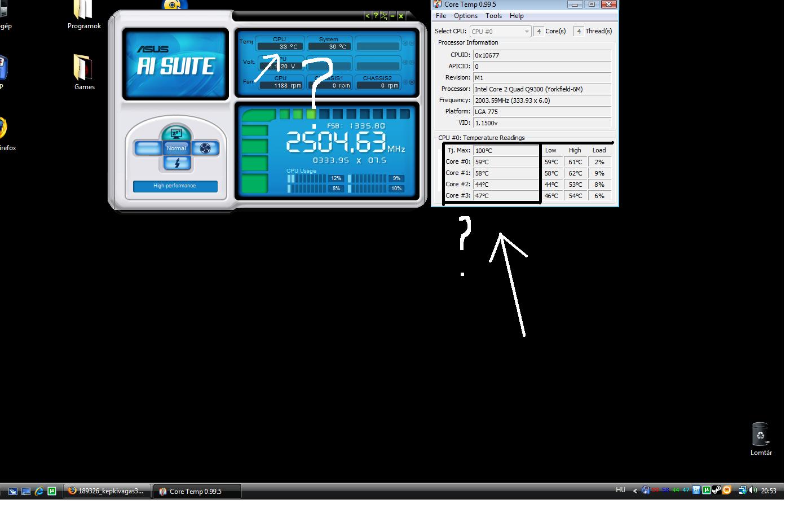
Task: Click the clock showing 20:53
Action: [769, 491]
